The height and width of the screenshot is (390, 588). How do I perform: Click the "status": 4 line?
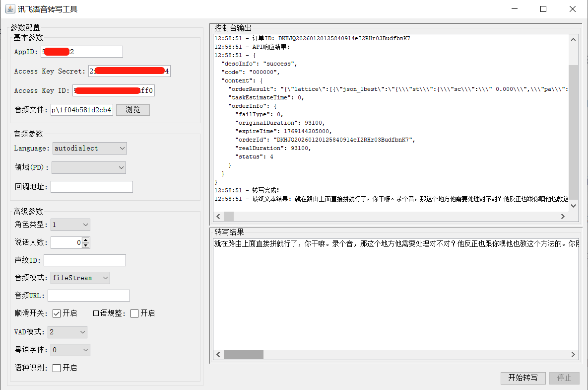point(254,156)
